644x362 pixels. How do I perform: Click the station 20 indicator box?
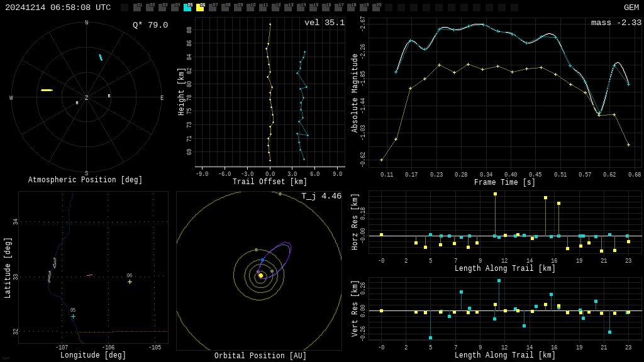click(x=376, y=8)
